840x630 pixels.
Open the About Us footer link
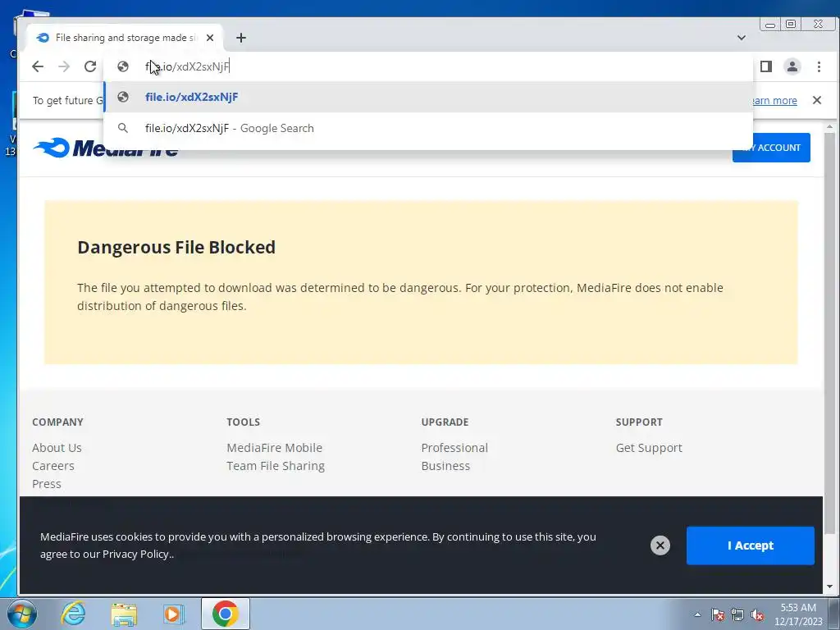[57, 448]
